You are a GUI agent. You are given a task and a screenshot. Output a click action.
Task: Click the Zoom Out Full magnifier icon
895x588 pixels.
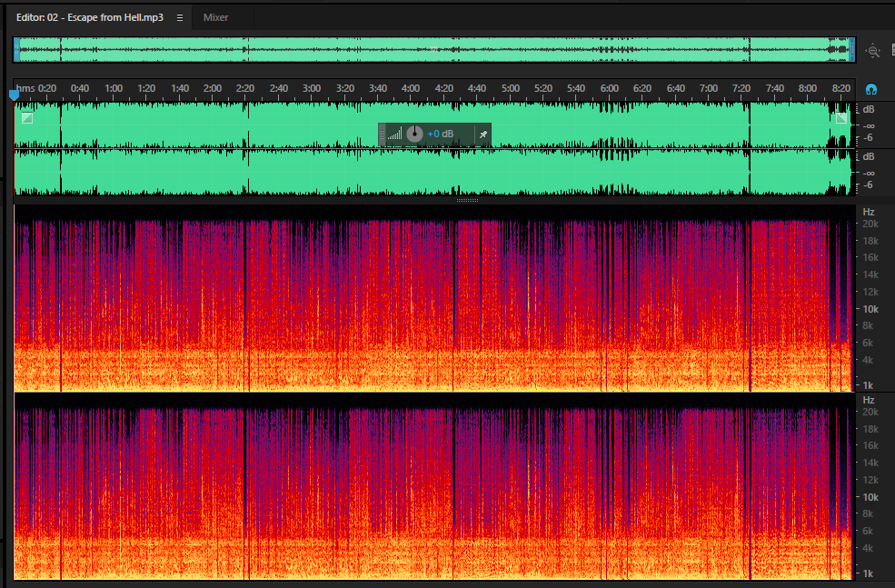point(873,50)
